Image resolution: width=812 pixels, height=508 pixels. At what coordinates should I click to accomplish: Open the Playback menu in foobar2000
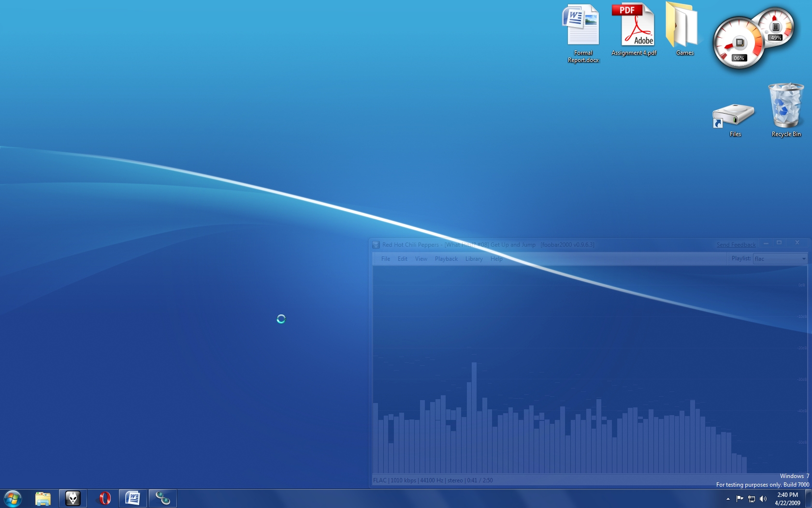446,259
